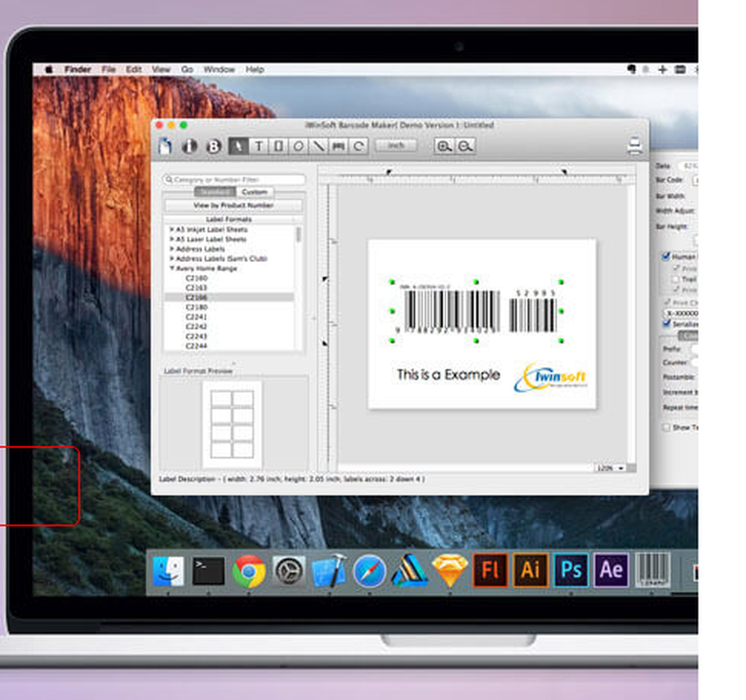
Task: Expand A5 Inkjet Label Sheets category
Action: click(x=172, y=229)
